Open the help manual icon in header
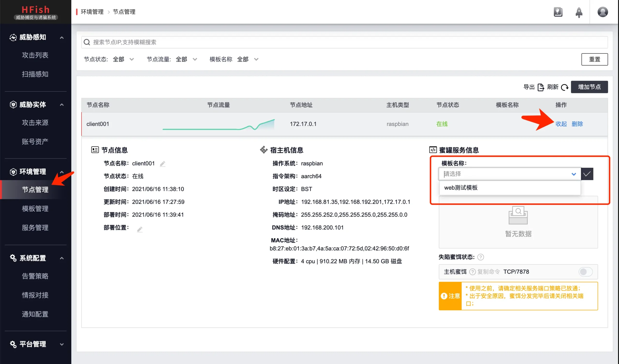This screenshot has width=619, height=364. (x=558, y=12)
